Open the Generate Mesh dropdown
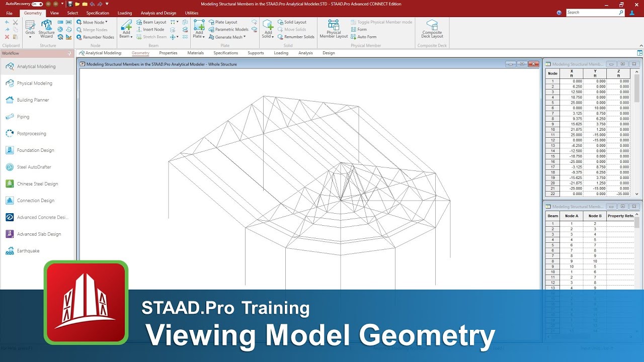 coord(245,37)
